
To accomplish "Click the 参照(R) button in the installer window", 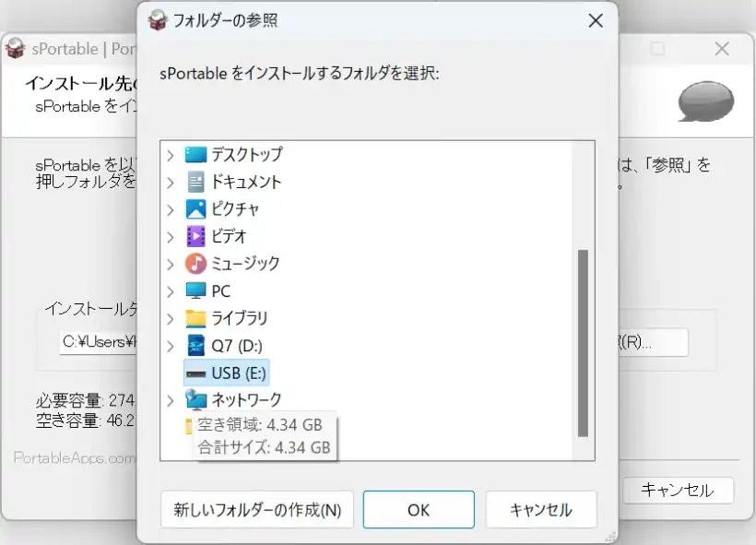I will click(x=652, y=342).
